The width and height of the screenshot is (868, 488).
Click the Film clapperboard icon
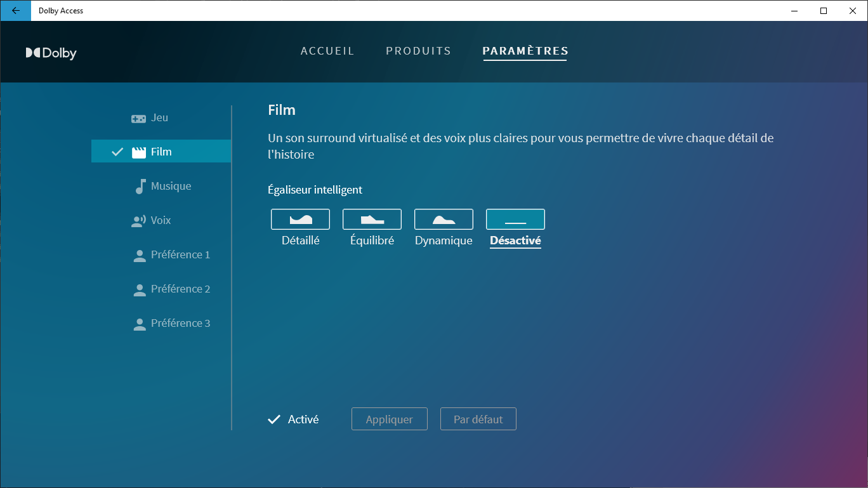138,152
